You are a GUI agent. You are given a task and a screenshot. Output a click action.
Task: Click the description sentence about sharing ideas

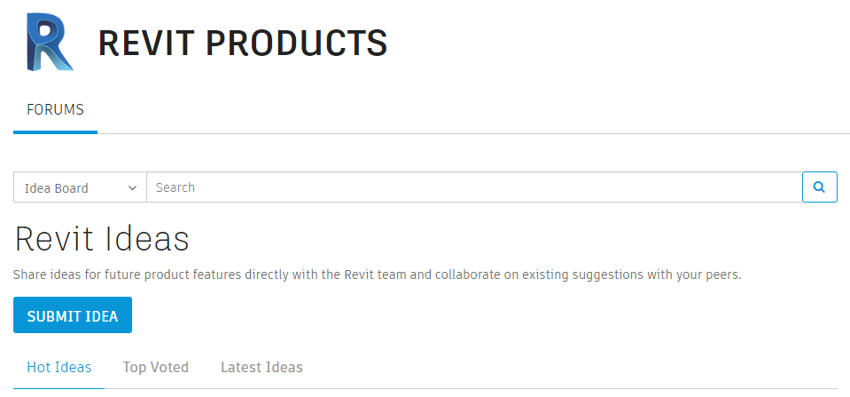tap(377, 274)
